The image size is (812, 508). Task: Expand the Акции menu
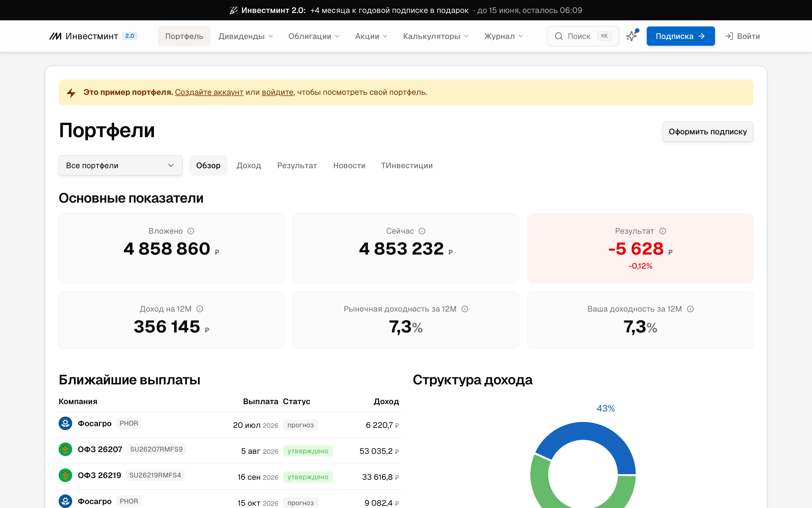tap(371, 36)
